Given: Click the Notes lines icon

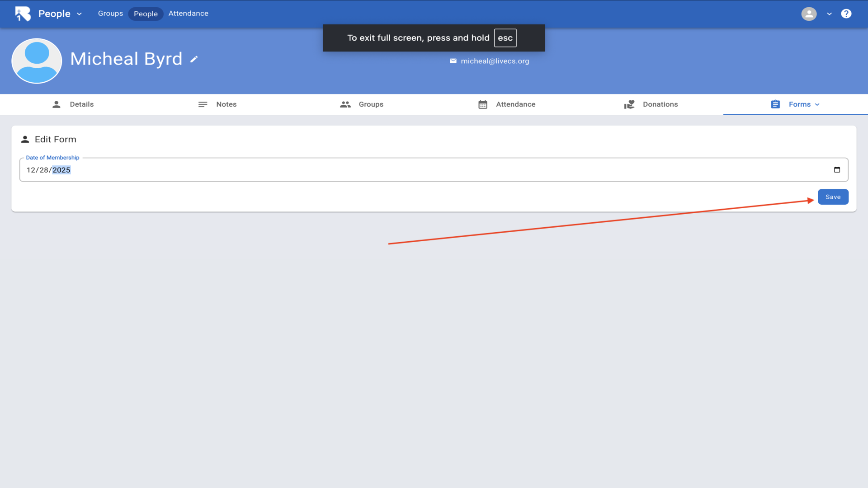Looking at the screenshot, I should coord(203,104).
